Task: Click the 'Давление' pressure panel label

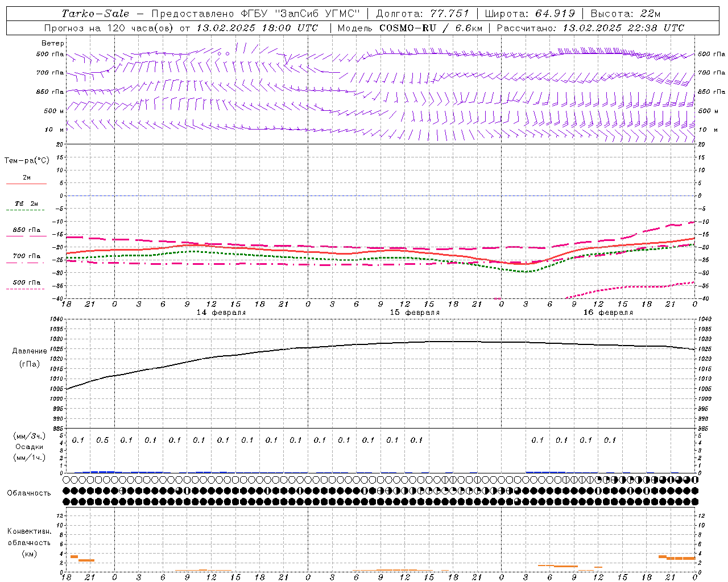Action: tap(30, 351)
